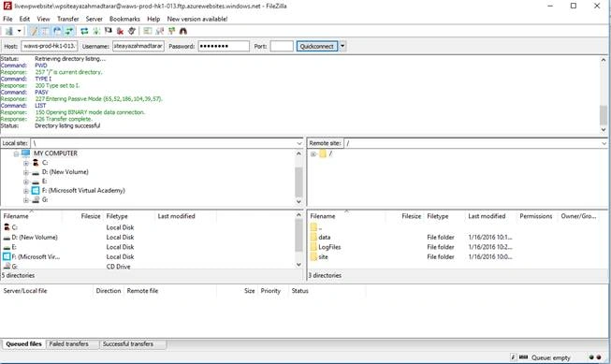Expand the G: drive in local tree
Viewport: 611px width, 364px height.
25,200
